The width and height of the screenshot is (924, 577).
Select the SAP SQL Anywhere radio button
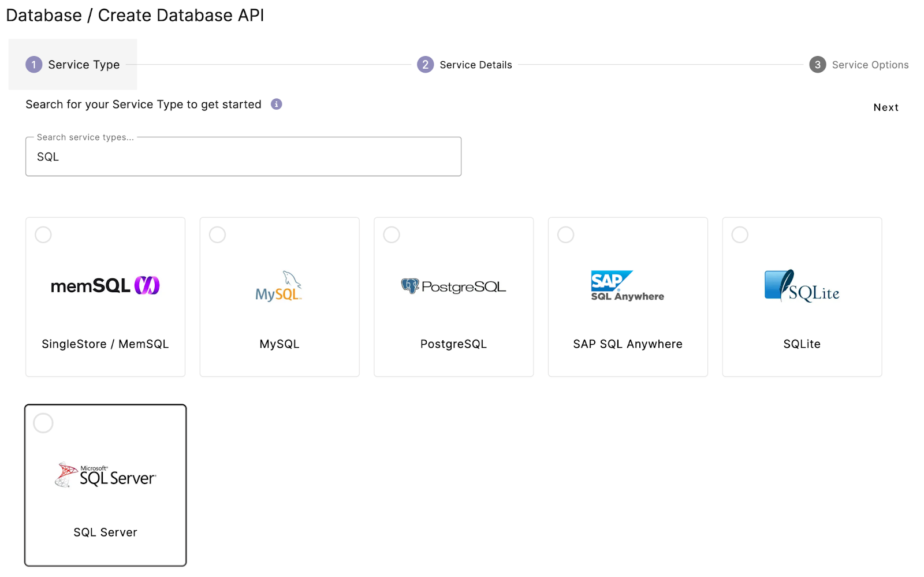pos(565,234)
